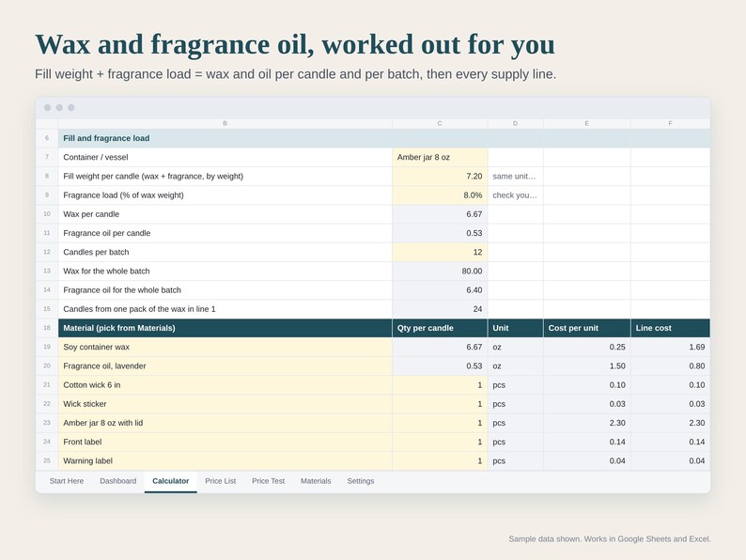Select the Soy container wax quantity 6.67
746x560 pixels.
(x=440, y=347)
